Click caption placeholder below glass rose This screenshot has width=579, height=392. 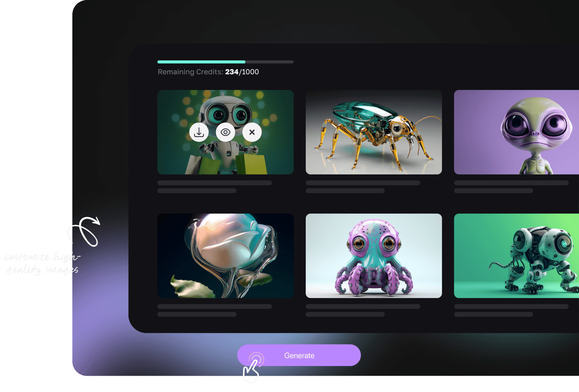pos(214,307)
